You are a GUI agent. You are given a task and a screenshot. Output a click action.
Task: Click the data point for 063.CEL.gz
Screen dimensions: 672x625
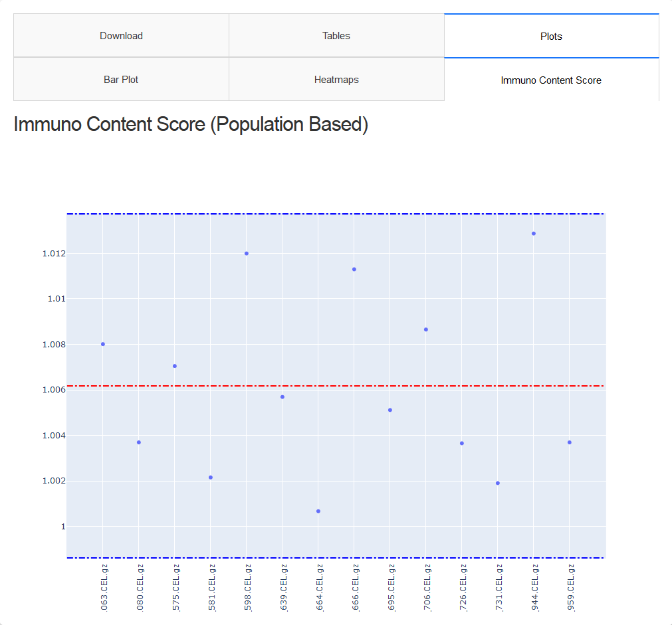[x=103, y=344]
